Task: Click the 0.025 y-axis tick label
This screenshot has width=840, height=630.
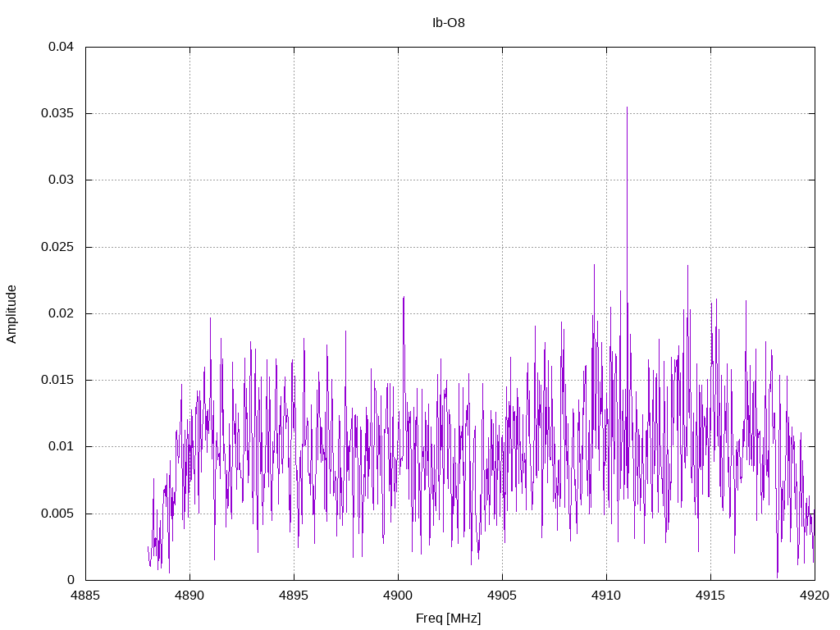Action: pos(57,247)
